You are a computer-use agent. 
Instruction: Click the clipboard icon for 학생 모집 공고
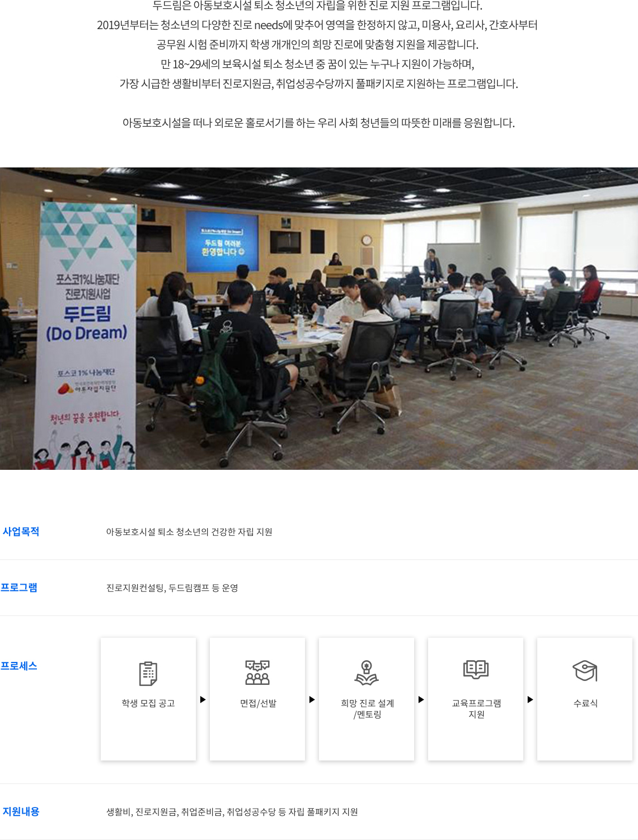coord(148,673)
